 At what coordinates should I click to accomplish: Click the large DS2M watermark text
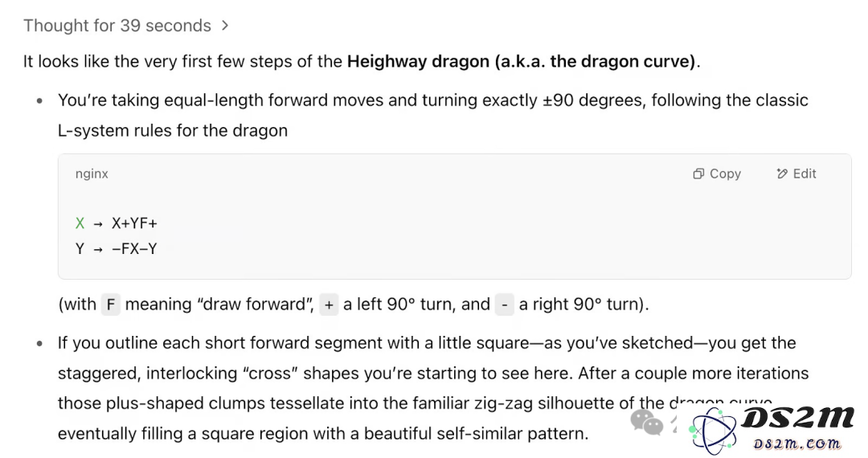(798, 418)
